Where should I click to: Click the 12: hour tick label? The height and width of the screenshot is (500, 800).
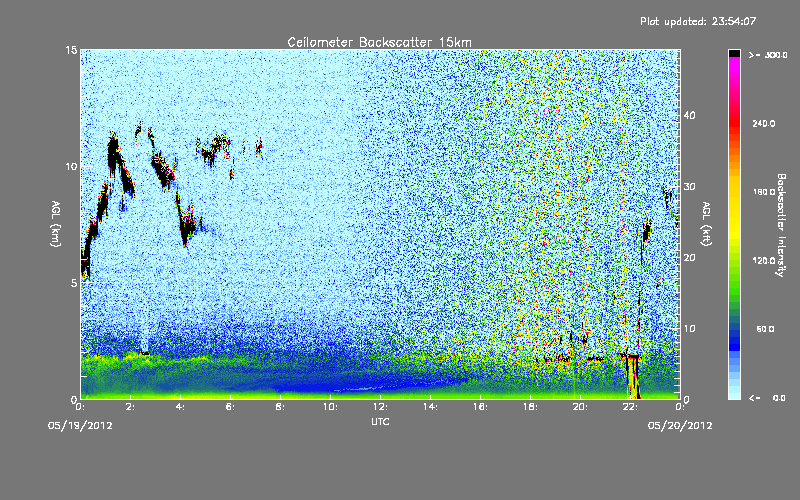[x=380, y=407]
